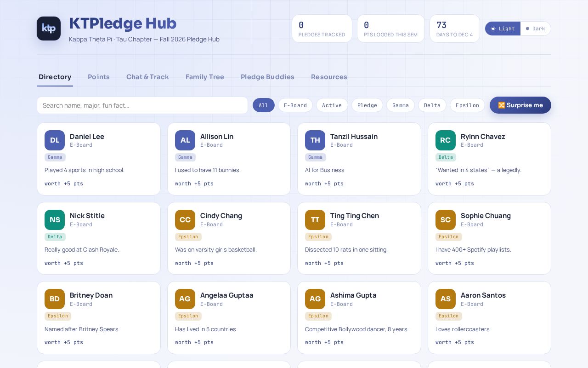Filter directory by Delta class
The width and height of the screenshot is (588, 368).
(432, 105)
